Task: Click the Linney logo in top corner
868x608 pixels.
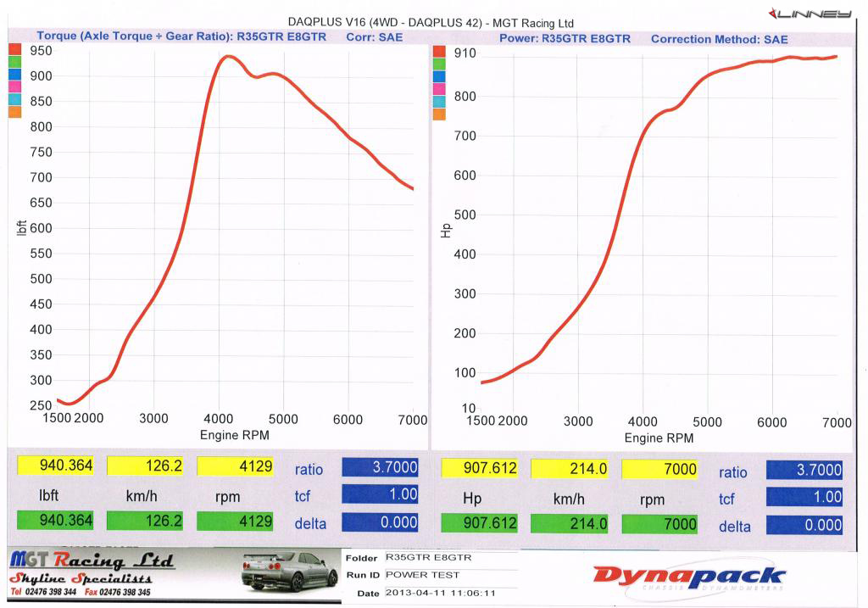Action: [x=810, y=14]
